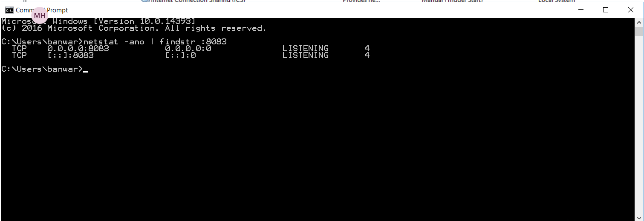The image size is (644, 221).
Task: Click the Command Prompt title bar text
Action: [42, 10]
